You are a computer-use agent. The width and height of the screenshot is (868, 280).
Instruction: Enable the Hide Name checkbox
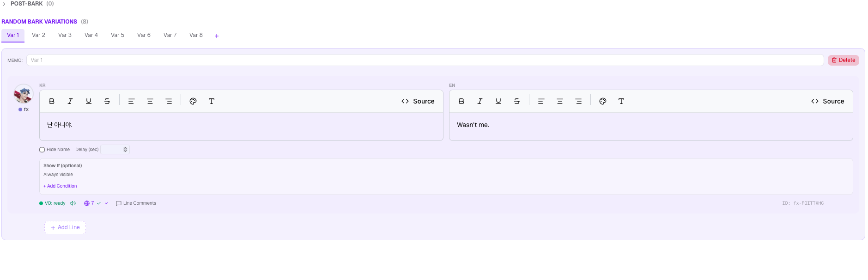click(x=42, y=150)
